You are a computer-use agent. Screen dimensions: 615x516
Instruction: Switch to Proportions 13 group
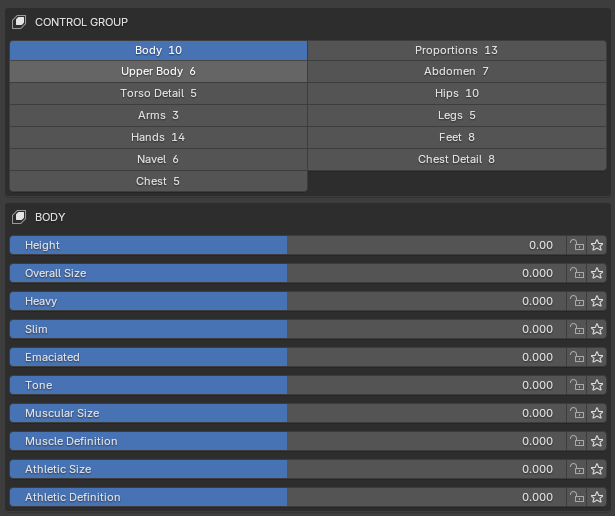point(457,50)
